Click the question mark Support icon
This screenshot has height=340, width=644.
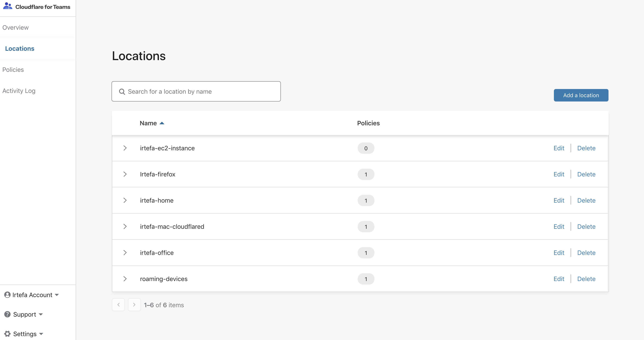(x=7, y=314)
